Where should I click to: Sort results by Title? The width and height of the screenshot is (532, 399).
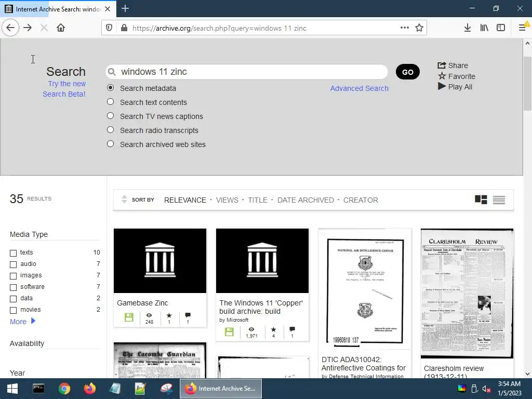coord(258,200)
